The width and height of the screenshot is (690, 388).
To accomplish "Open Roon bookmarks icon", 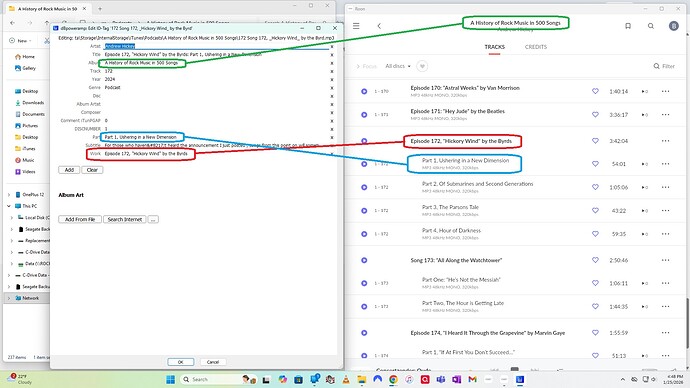I will point(628,26).
